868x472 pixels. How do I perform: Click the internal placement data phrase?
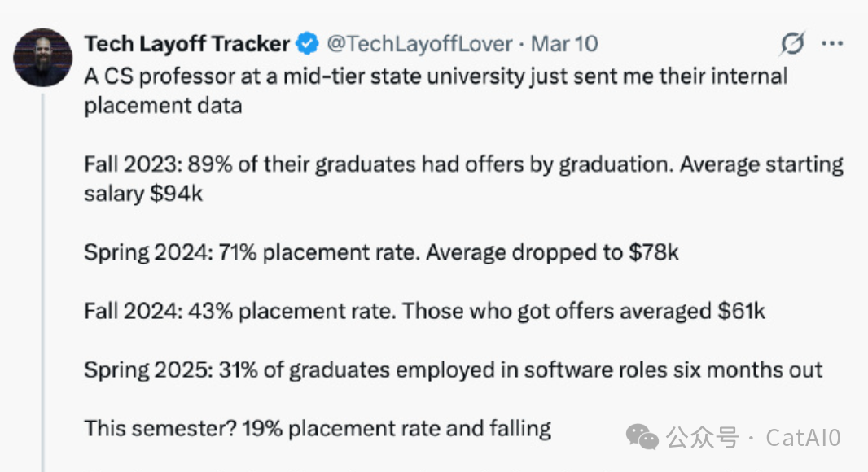(x=163, y=105)
